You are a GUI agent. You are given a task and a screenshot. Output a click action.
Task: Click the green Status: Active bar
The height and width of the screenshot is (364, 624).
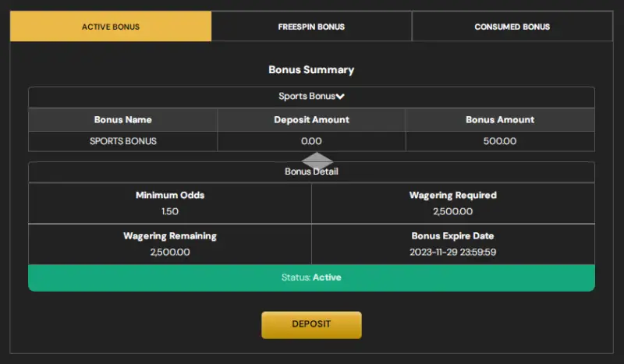pos(311,277)
